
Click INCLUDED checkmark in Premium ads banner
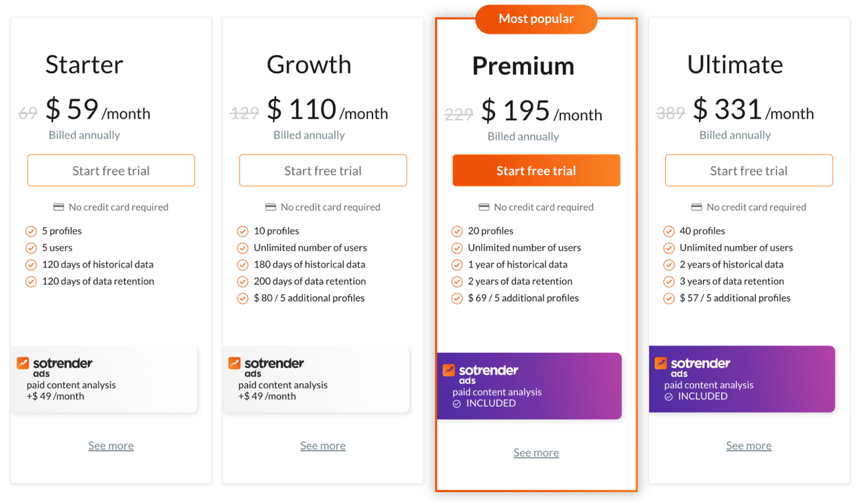click(x=457, y=404)
